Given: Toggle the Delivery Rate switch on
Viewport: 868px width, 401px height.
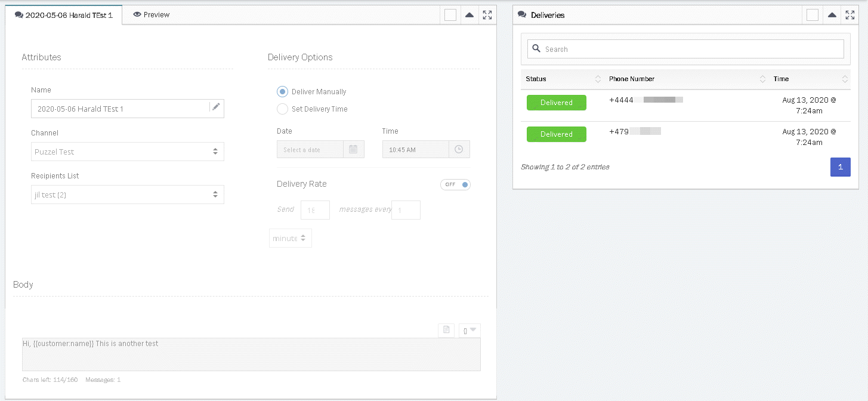Looking at the screenshot, I should (x=456, y=184).
